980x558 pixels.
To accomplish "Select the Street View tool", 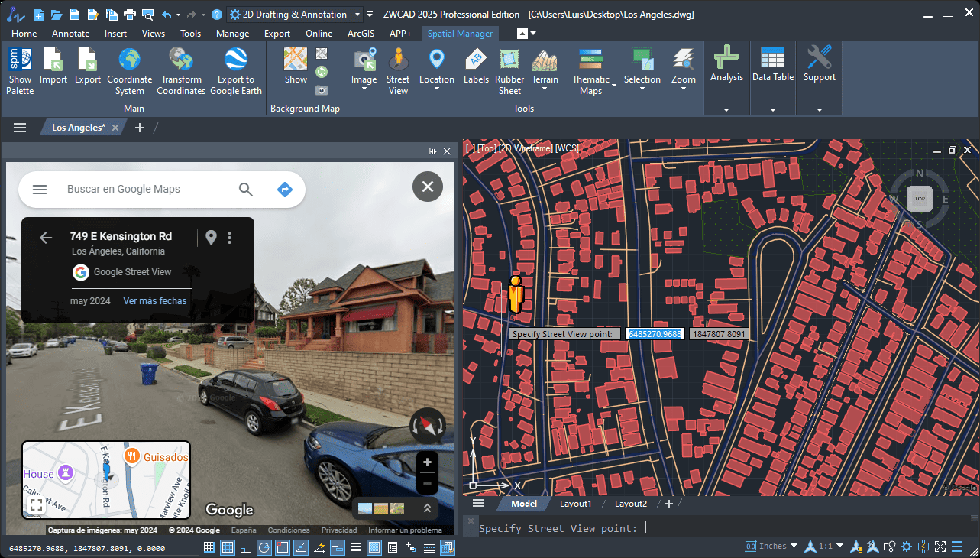I will [x=397, y=71].
